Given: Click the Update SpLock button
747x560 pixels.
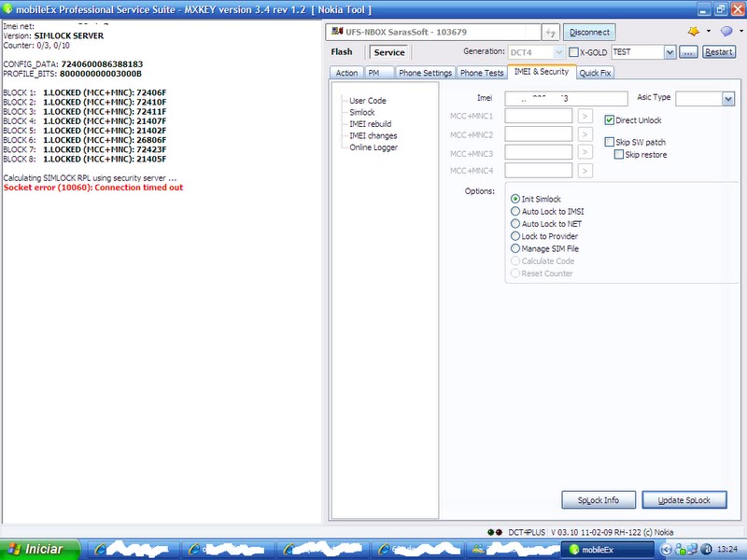Looking at the screenshot, I should click(x=684, y=500).
